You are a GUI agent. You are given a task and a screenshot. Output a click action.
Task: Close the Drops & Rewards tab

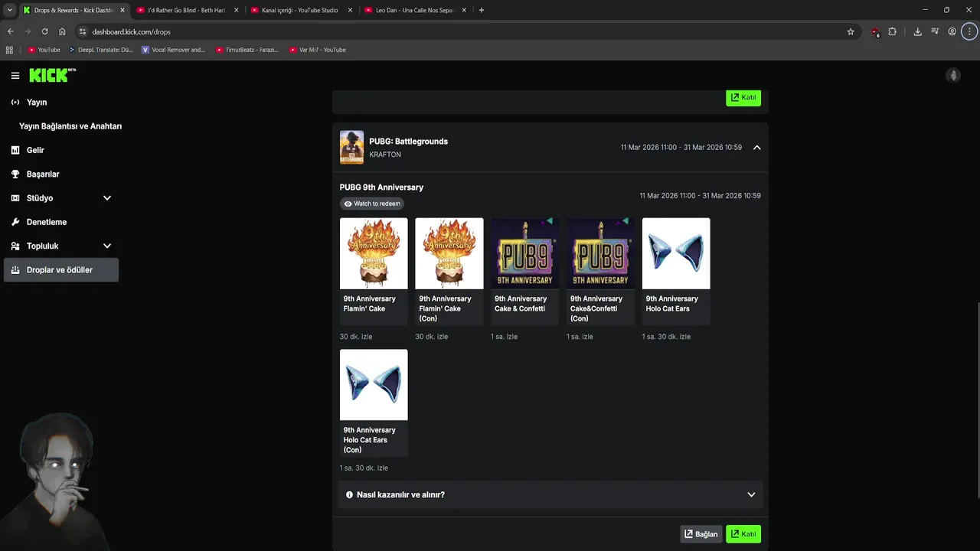pos(122,10)
